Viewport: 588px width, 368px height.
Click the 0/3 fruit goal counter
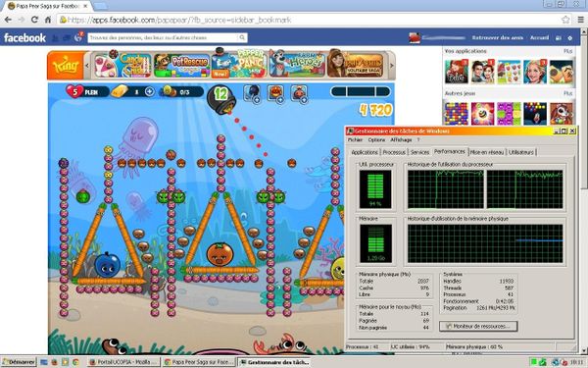point(181,91)
